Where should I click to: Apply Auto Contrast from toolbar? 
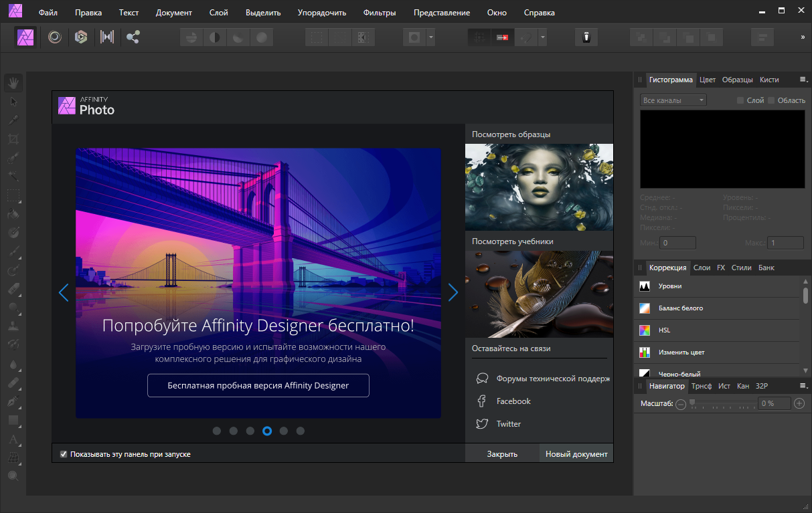pos(215,37)
